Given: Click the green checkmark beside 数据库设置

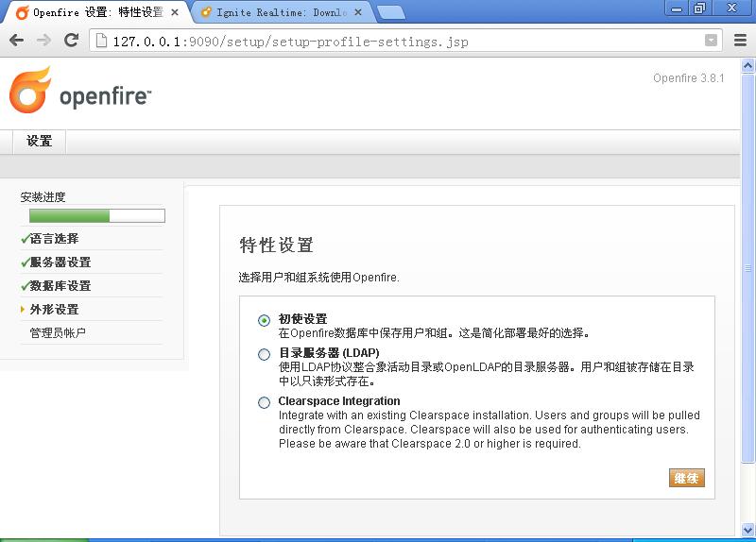Looking at the screenshot, I should tap(26, 286).
